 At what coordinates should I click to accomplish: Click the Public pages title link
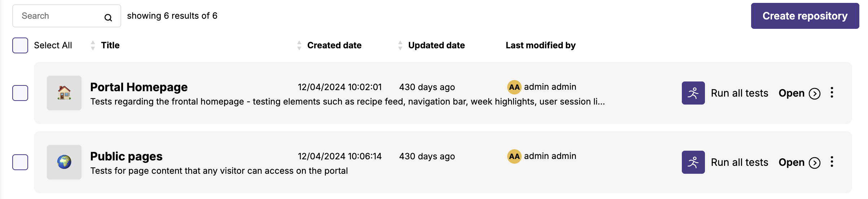point(126,156)
